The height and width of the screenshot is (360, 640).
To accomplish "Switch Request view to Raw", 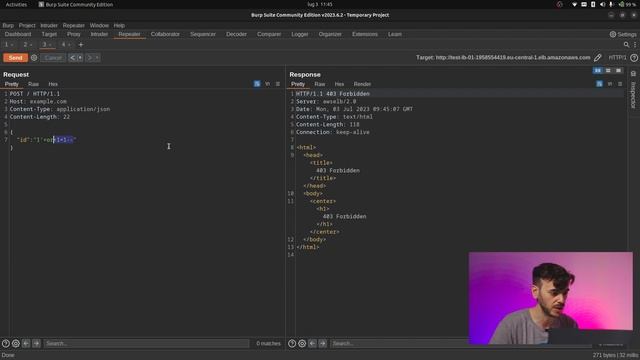I will [x=33, y=84].
